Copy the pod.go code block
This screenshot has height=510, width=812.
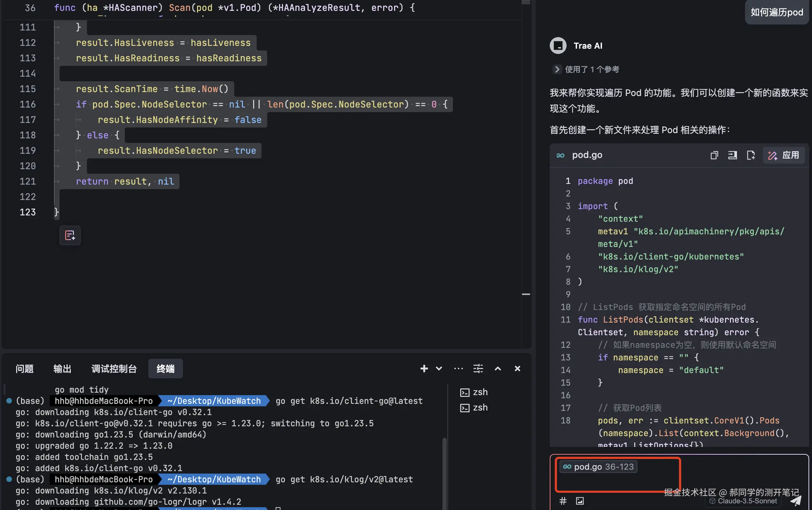coord(714,155)
